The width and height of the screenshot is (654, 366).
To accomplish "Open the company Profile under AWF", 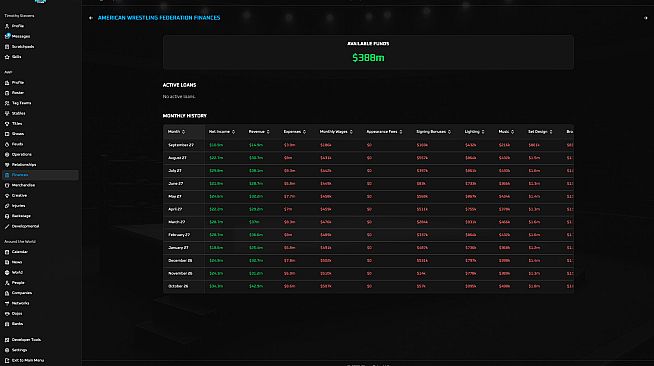I will 14,83.
